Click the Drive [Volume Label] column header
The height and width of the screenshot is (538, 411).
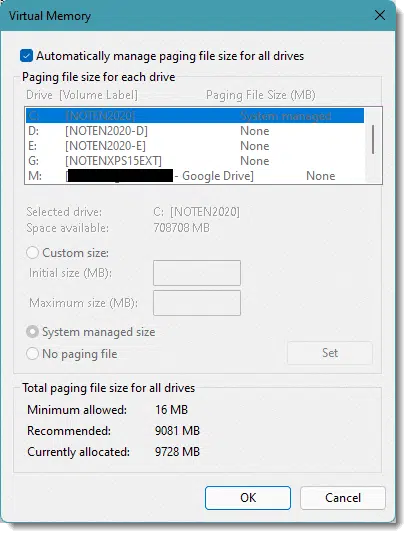tap(82, 95)
